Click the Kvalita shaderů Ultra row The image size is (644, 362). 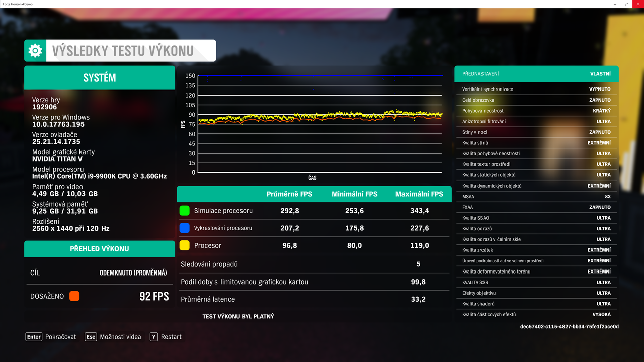coord(536,304)
